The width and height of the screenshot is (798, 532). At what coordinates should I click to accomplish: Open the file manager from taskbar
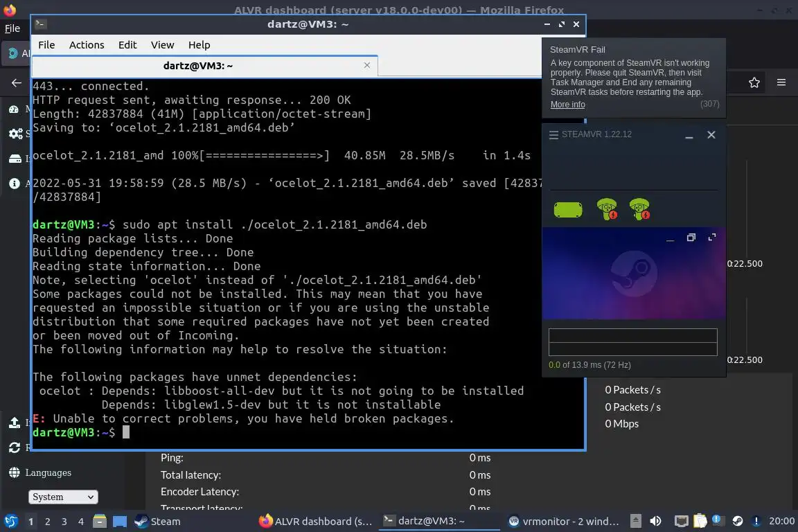100,522
